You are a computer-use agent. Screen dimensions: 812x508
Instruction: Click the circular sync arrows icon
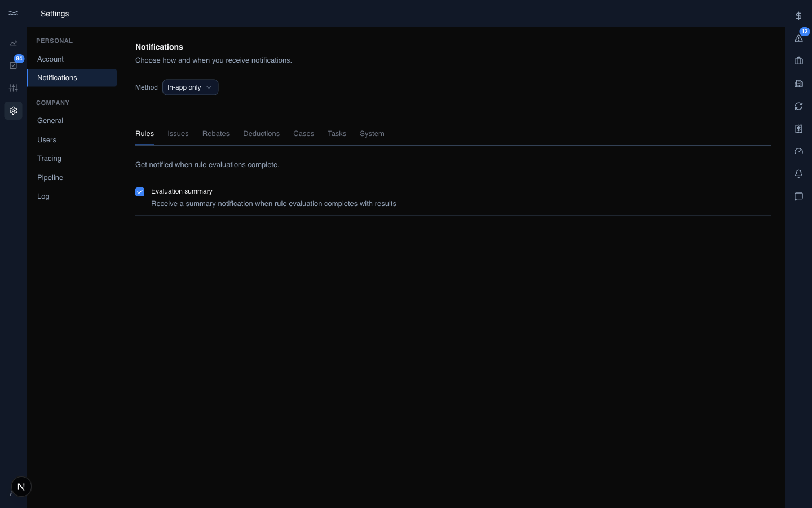click(x=798, y=106)
